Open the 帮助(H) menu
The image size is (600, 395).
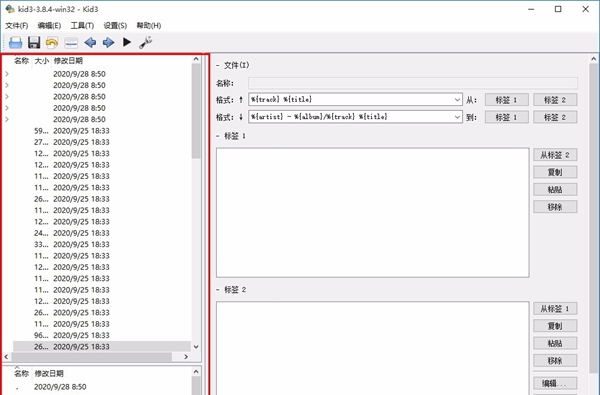(149, 26)
